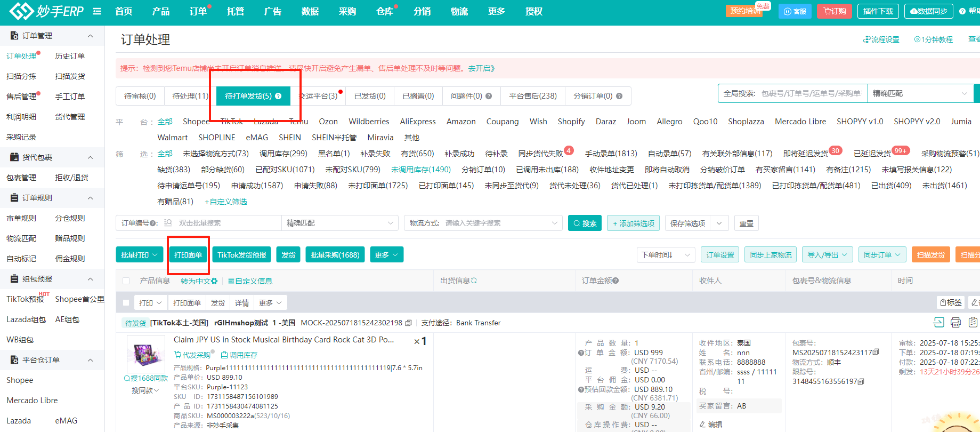980x432 pixels.
Task: Open the 批量打印 dropdown
Action: [x=140, y=255]
